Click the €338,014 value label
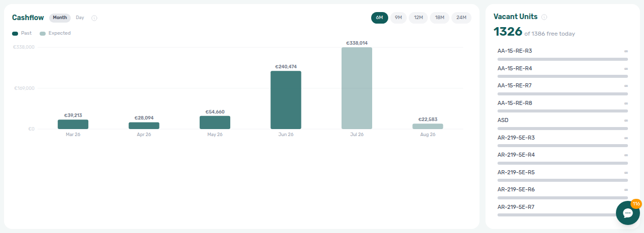 tap(357, 43)
